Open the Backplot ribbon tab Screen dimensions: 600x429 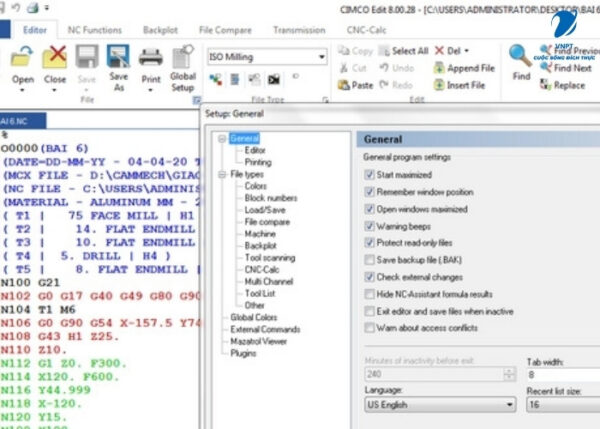[160, 30]
